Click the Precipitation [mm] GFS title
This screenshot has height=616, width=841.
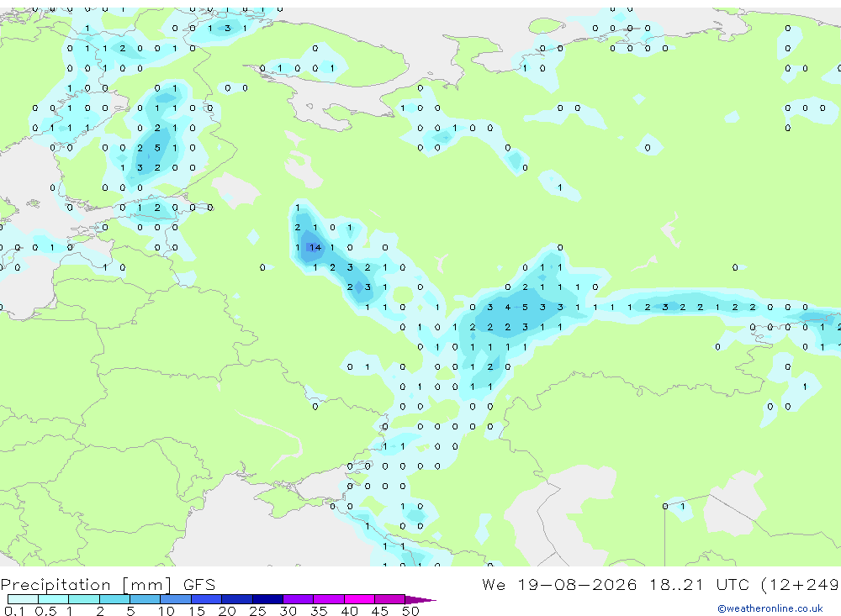tap(108, 585)
